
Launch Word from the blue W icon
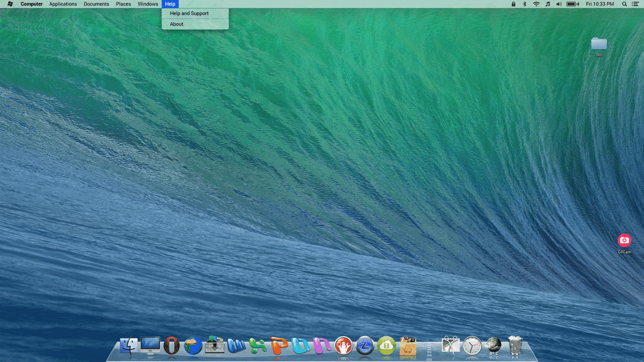coord(236,346)
